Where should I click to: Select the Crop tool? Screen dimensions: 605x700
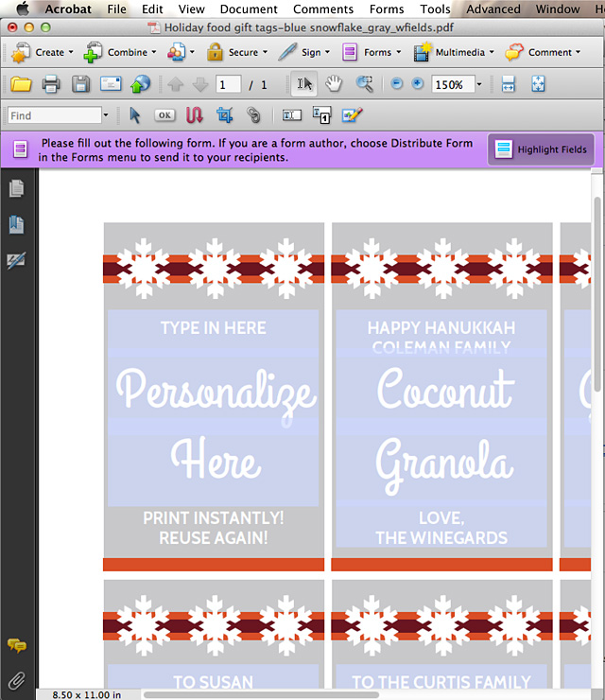click(224, 115)
